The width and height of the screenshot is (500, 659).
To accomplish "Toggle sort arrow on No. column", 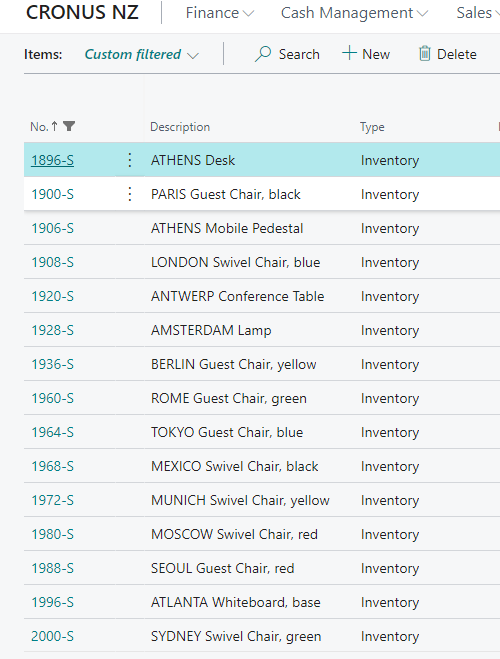I will coord(55,126).
